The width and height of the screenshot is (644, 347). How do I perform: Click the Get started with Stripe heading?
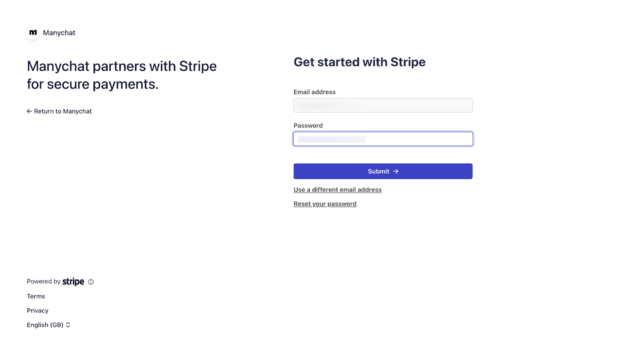coord(359,62)
